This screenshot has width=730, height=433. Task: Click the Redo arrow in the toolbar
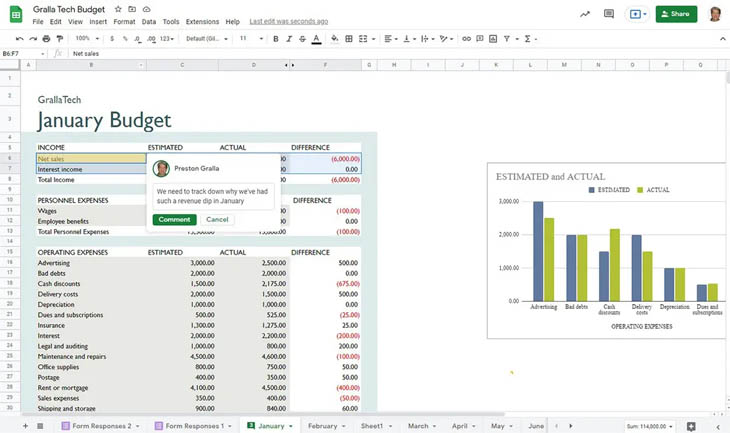[x=33, y=39]
